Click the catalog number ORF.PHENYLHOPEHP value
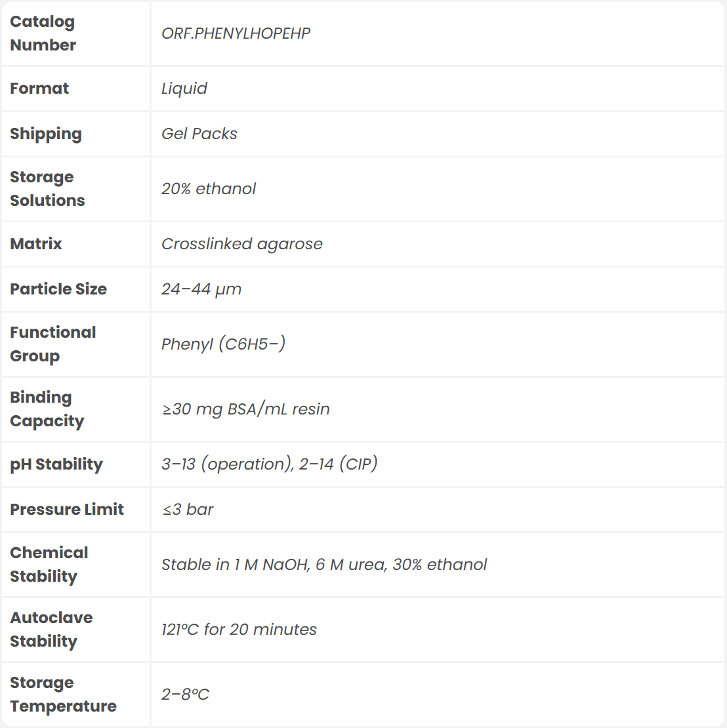This screenshot has height=728, width=727. (236, 33)
